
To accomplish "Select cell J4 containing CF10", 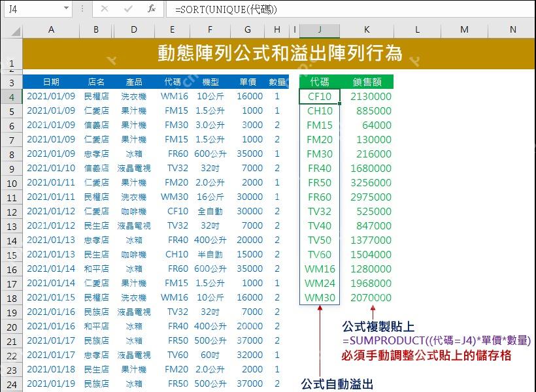I will pos(320,97).
